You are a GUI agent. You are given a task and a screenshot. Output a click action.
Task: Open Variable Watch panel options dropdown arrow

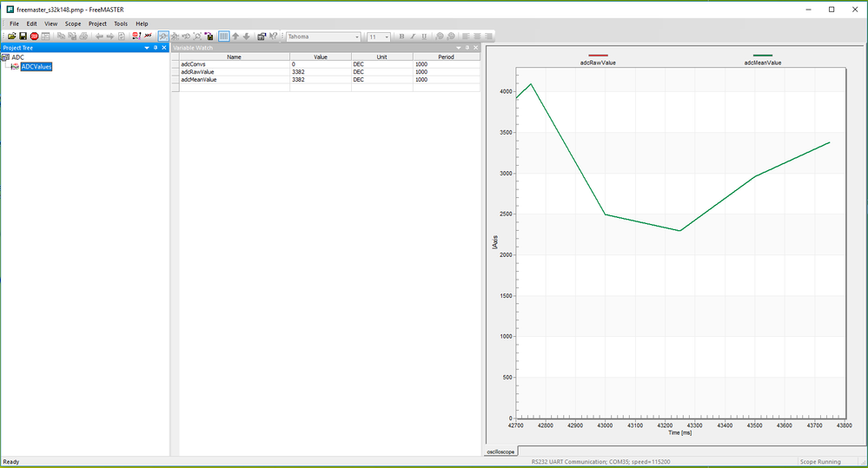pyautogui.click(x=459, y=48)
